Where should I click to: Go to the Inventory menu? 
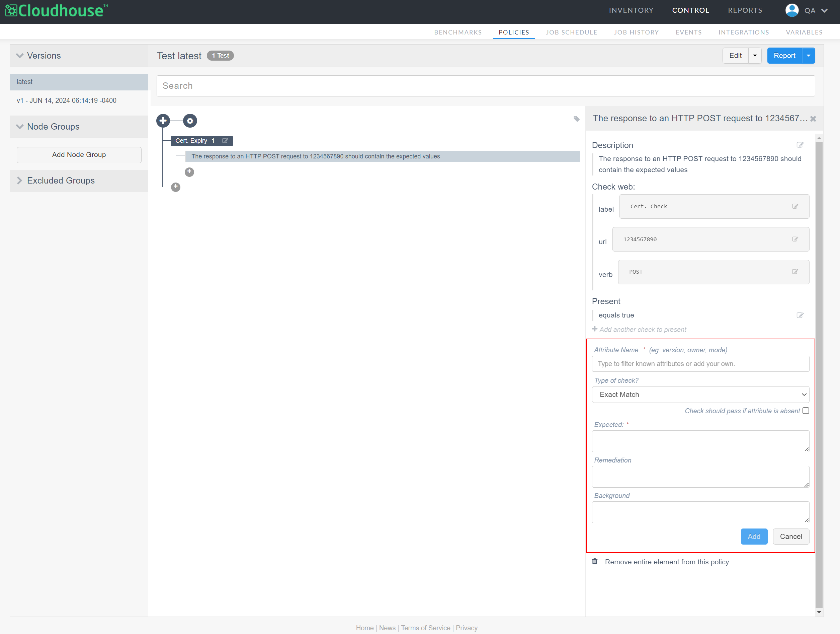coord(631,10)
